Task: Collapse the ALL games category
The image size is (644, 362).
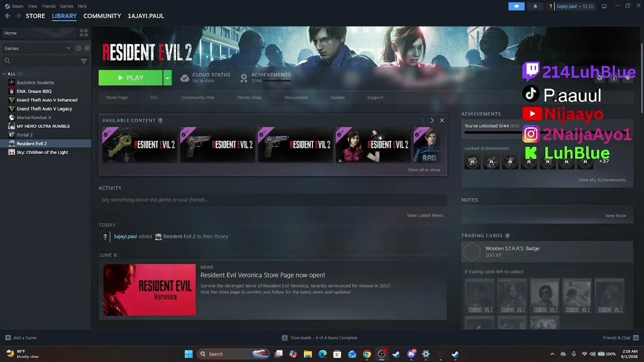Action: (4, 74)
